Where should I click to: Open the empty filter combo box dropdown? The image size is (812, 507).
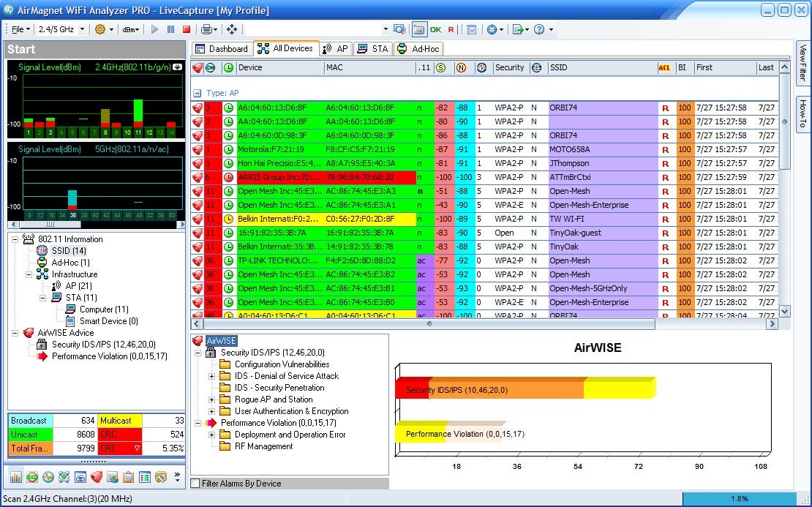coord(386,29)
